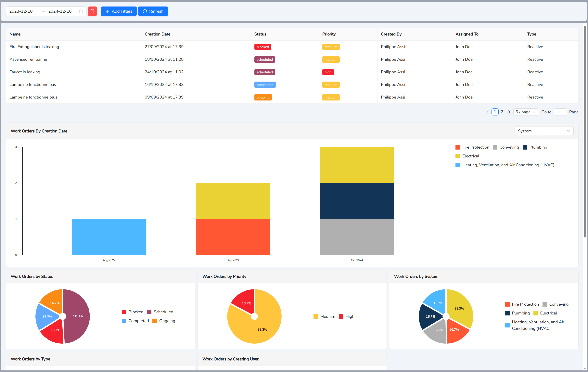
Task: Click date 24/10/2024 at 11:02
Action: [x=164, y=72]
